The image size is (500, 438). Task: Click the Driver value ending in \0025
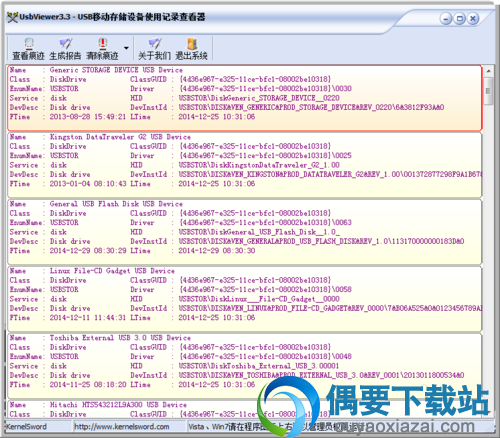[x=265, y=156]
